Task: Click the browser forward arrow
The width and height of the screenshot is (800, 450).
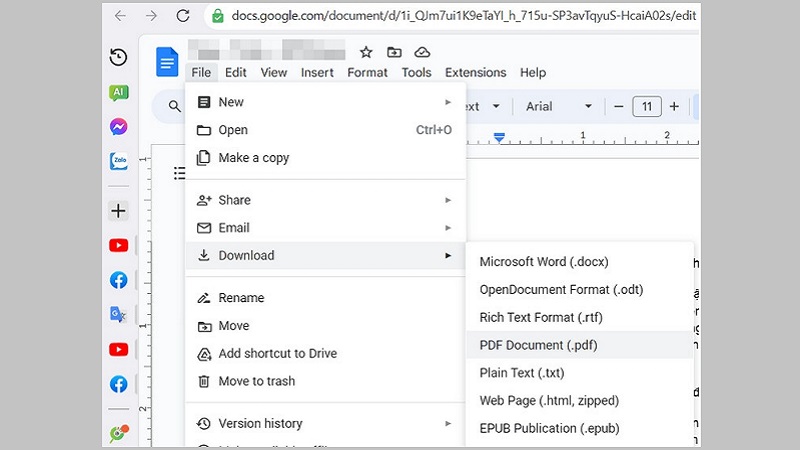Action: tap(151, 16)
